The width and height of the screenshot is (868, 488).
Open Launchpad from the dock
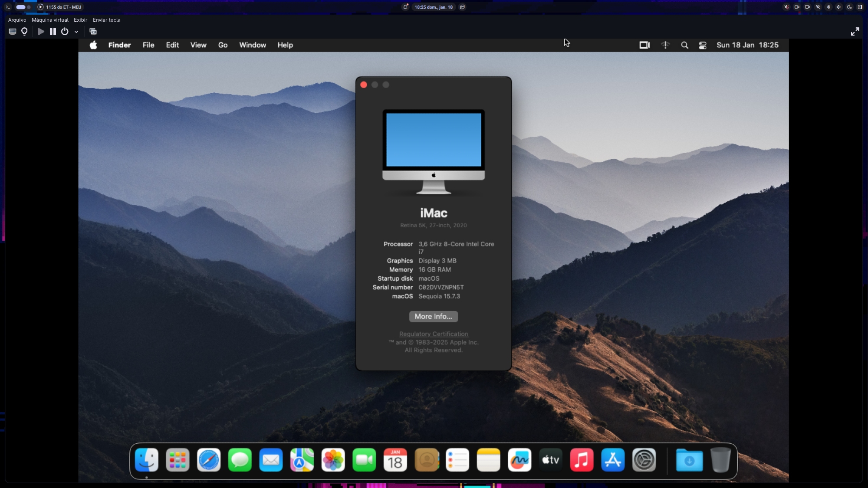point(178,460)
